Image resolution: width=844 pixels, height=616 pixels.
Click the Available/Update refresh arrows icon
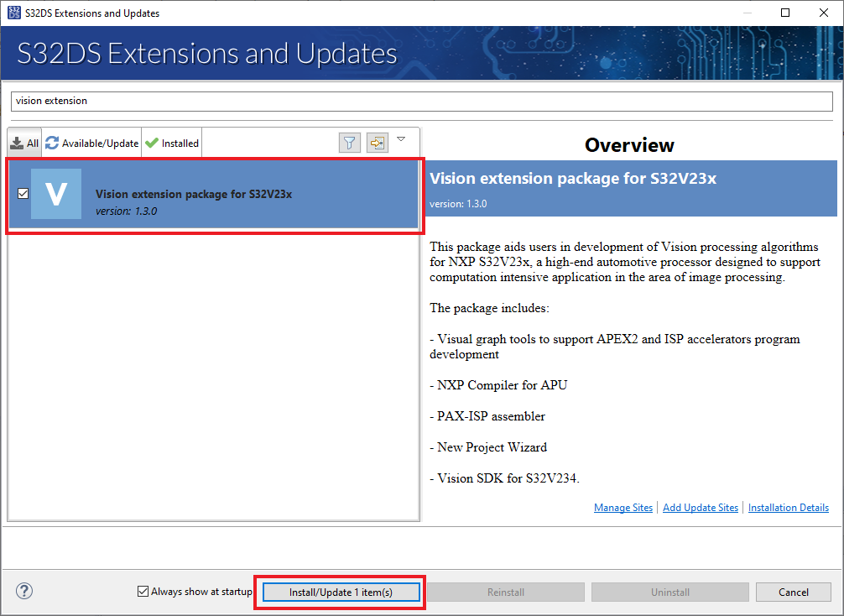click(52, 143)
